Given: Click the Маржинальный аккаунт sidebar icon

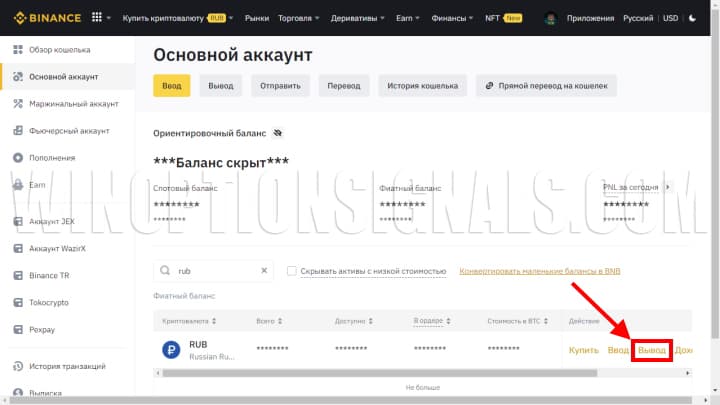Looking at the screenshot, I should [18, 104].
